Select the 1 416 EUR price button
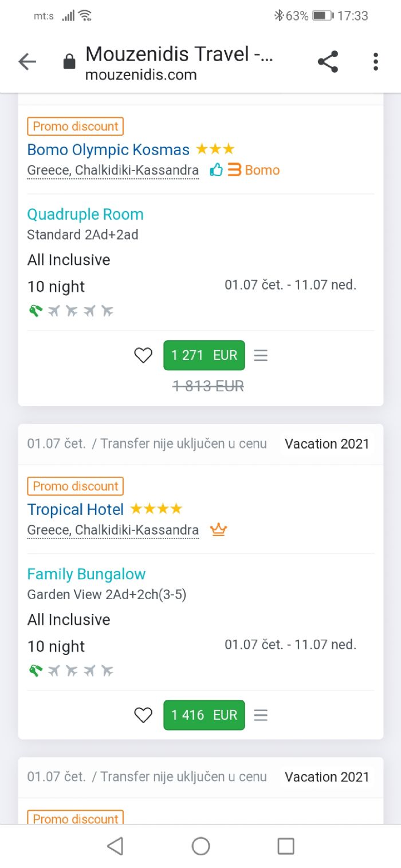The width and height of the screenshot is (401, 868). (204, 715)
